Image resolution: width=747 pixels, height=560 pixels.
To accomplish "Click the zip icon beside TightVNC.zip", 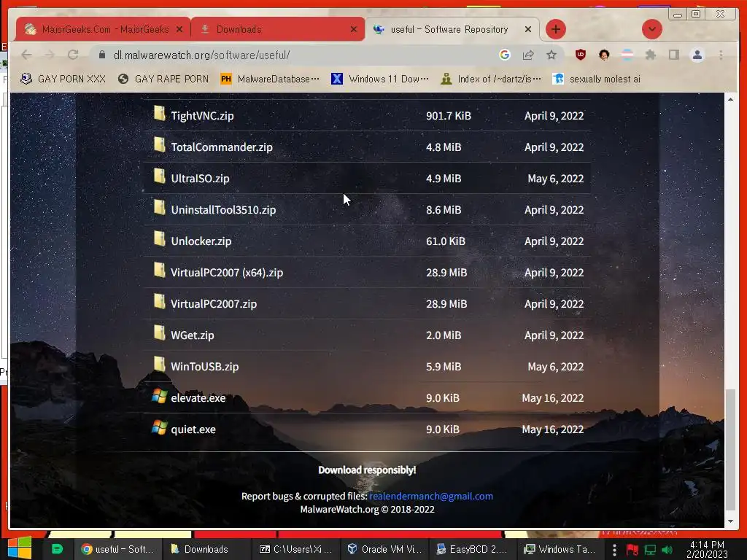I will tap(160, 114).
